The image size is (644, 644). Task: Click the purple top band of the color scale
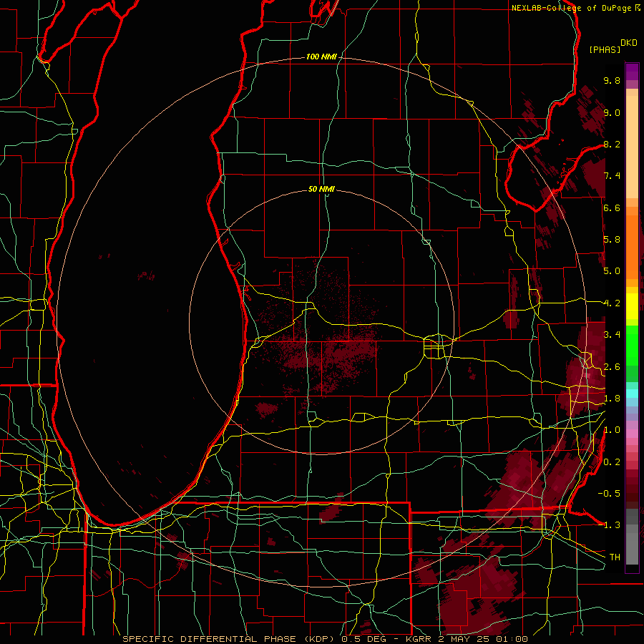click(x=632, y=72)
